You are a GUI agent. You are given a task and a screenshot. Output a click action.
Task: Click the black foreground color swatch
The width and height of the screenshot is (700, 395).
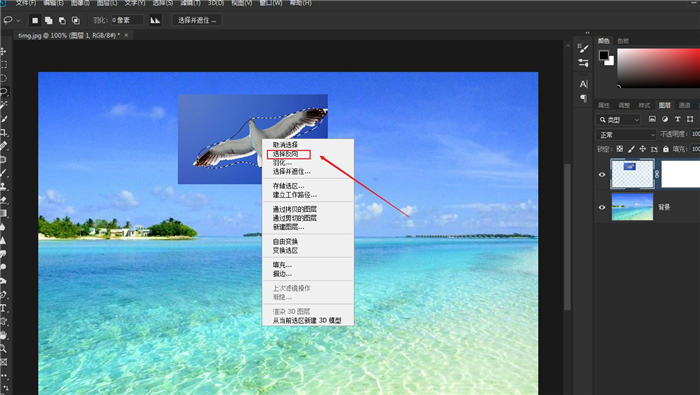[603, 55]
